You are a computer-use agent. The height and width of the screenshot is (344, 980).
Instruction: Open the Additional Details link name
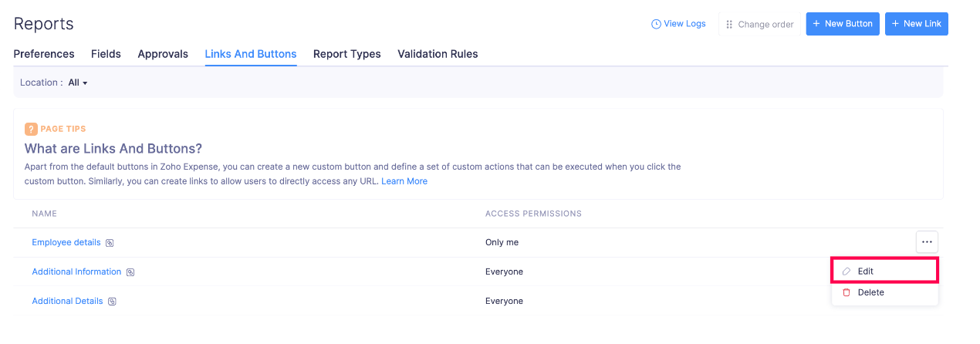[67, 301]
